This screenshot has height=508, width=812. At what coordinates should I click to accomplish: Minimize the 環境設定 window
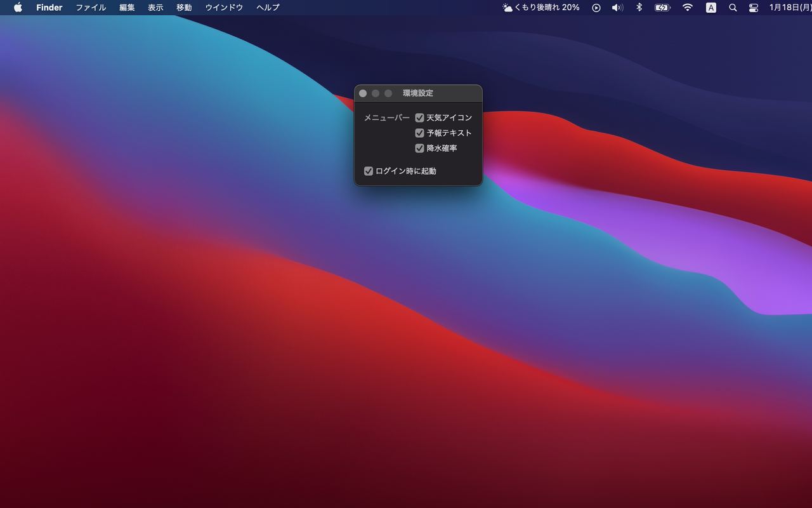[376, 93]
